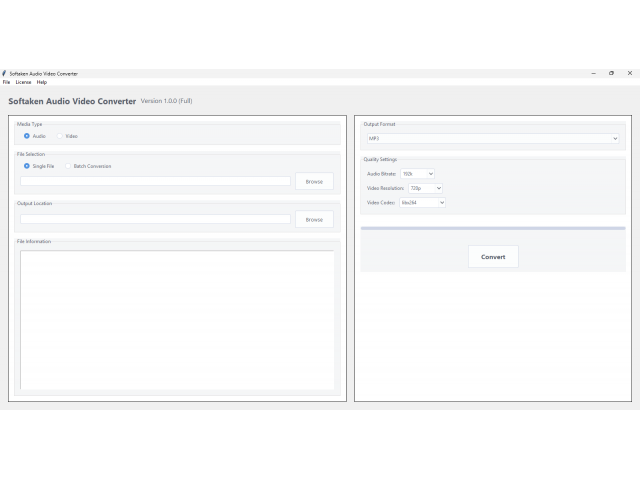Click the conversion progress bar
This screenshot has height=480, width=640.
pos(493,229)
